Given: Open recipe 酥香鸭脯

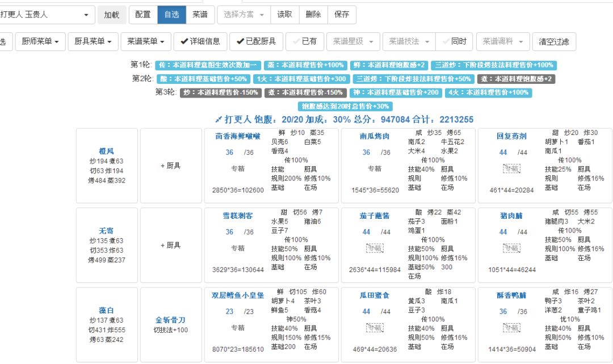Looking at the screenshot, I should 511,295.
